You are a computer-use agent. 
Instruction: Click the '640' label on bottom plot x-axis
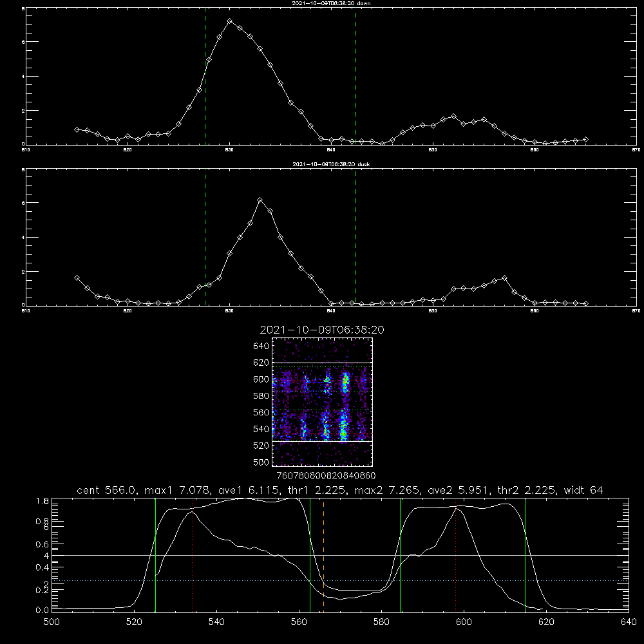point(629,622)
